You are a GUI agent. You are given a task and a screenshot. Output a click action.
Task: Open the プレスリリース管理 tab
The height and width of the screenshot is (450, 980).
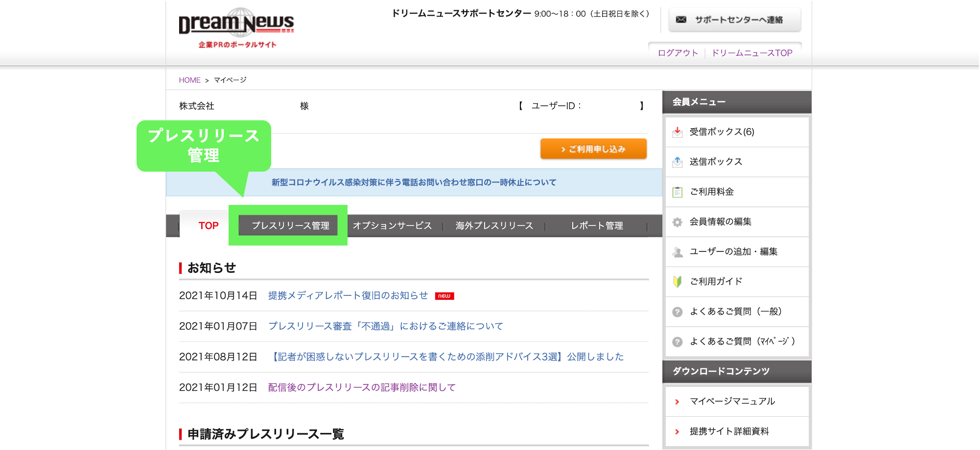point(290,225)
